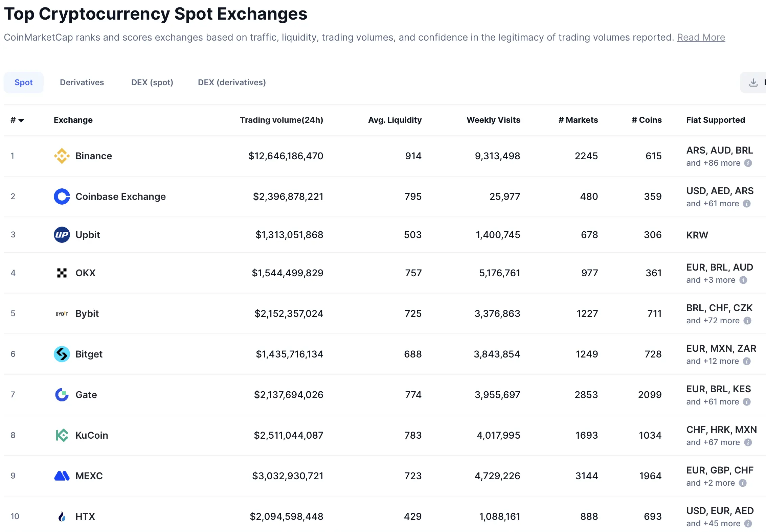Show the info tooltip for Bybit fiat support
Image resolution: width=766 pixels, height=532 pixels.
click(747, 320)
